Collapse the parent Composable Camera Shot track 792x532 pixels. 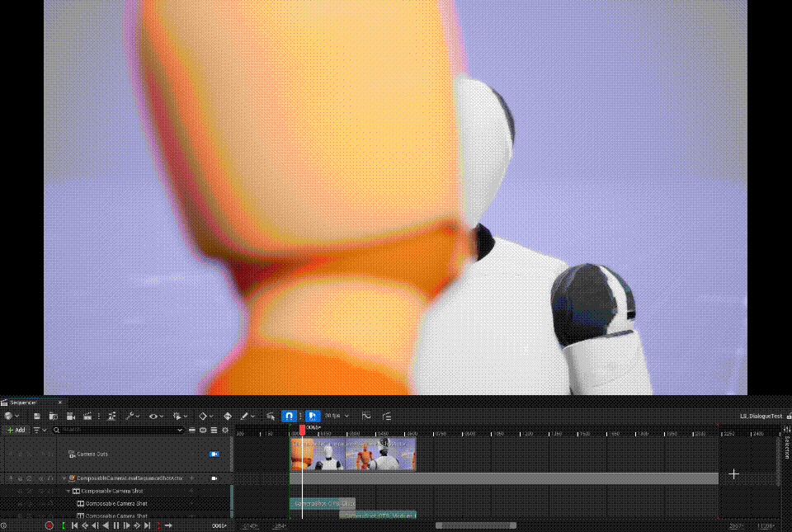tap(68, 491)
